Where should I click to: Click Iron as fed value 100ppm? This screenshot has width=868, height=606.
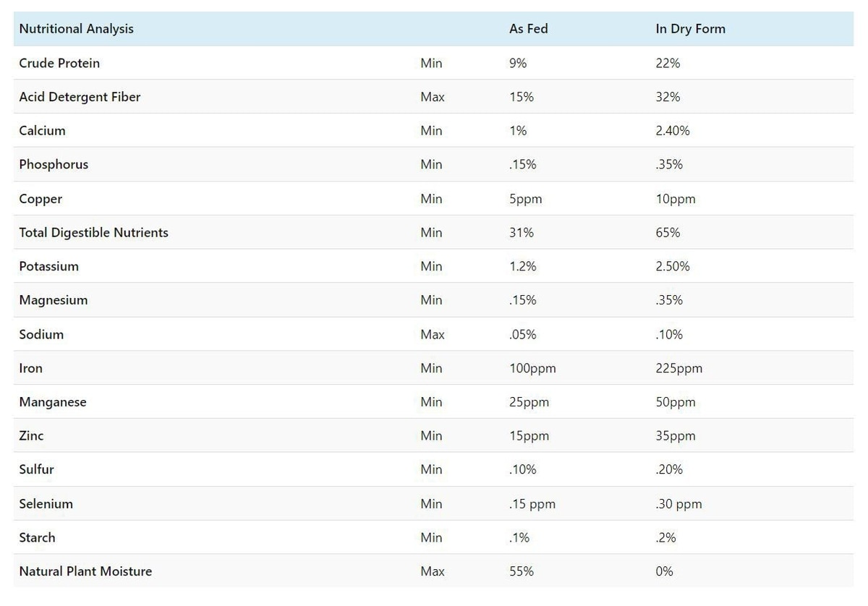[x=532, y=368]
